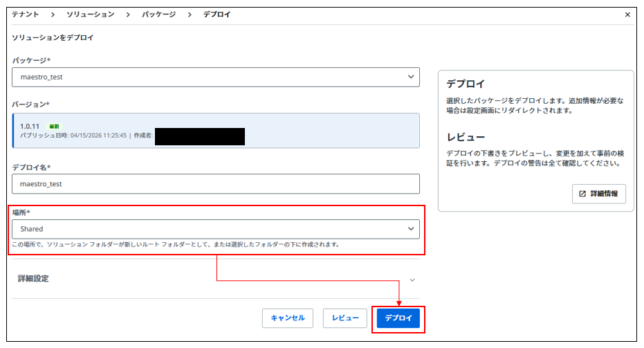Expand 詳細設定 using its chevron

click(x=412, y=280)
